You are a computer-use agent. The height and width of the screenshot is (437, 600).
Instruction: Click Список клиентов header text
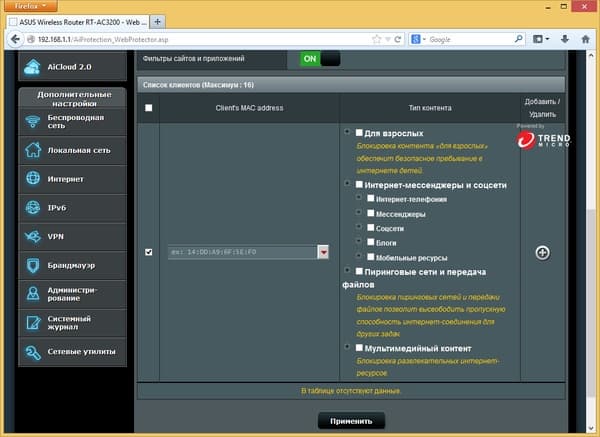pyautogui.click(x=198, y=85)
